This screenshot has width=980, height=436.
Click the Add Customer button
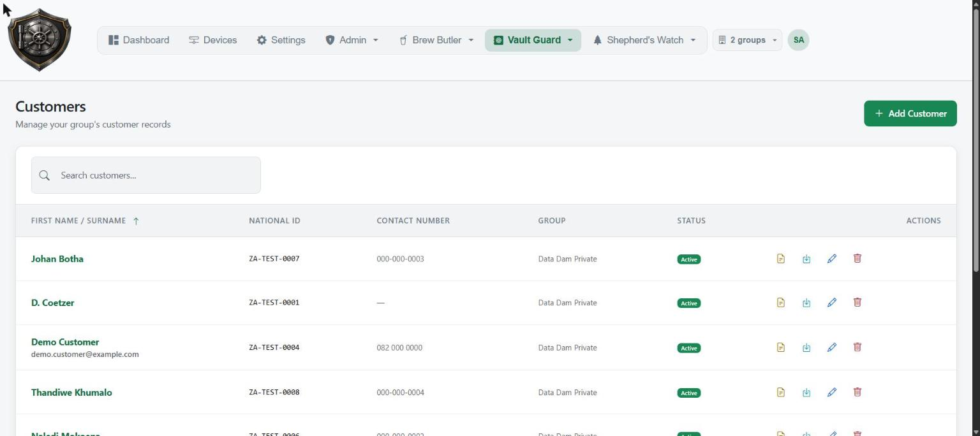(910, 113)
